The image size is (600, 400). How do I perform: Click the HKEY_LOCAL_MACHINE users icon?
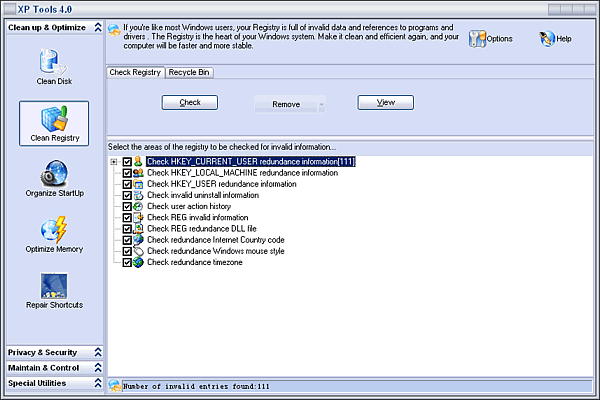coord(138,173)
